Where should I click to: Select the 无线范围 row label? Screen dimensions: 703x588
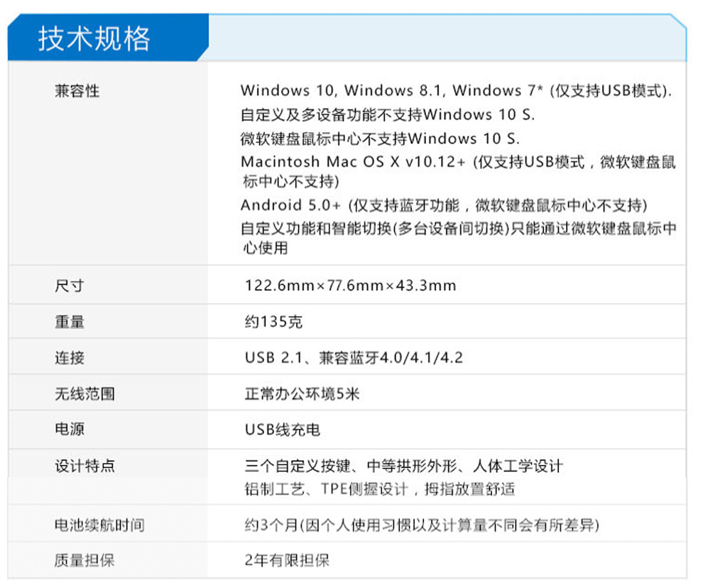(85, 394)
